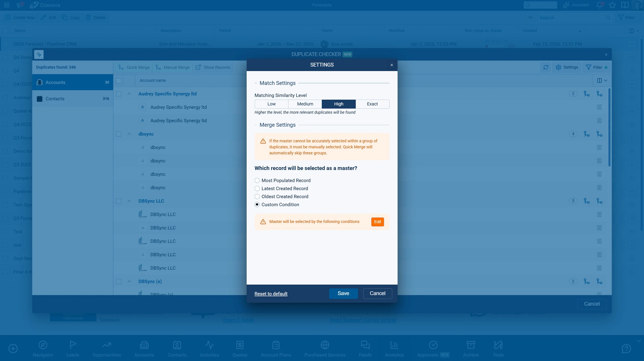Collapse the DBSync LLC duplicate group

(x=129, y=201)
